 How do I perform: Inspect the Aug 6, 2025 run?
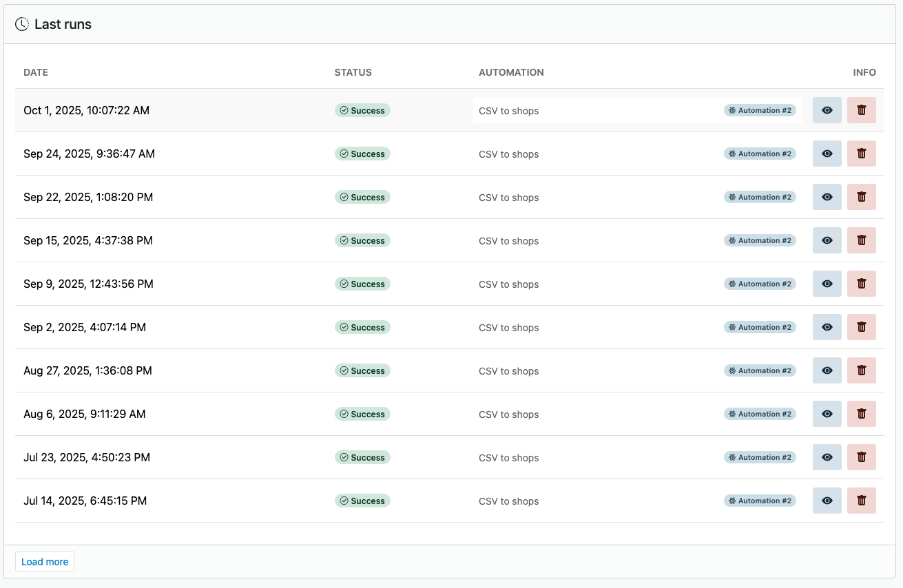click(827, 414)
